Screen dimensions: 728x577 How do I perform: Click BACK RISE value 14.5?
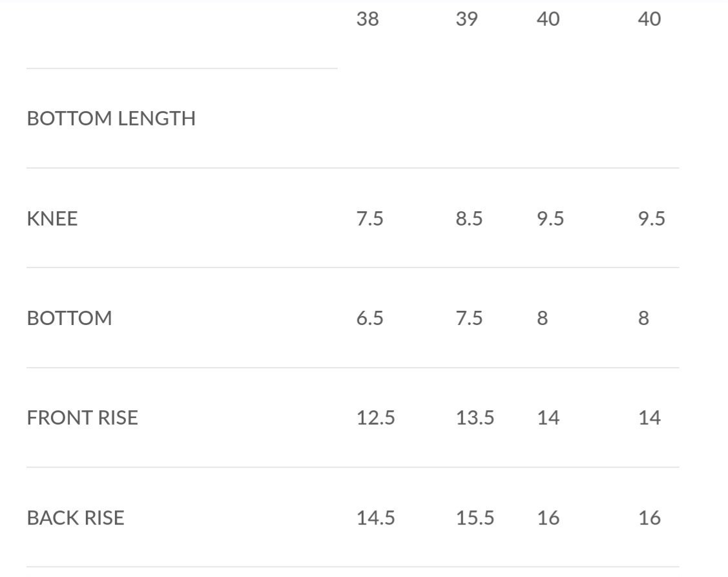coord(375,518)
